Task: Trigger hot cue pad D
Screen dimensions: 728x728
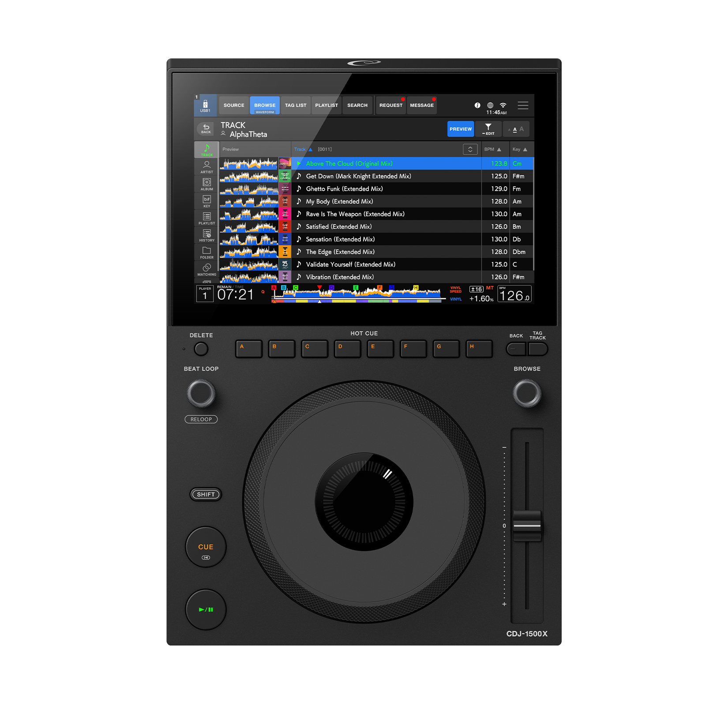Action: pyautogui.click(x=348, y=349)
